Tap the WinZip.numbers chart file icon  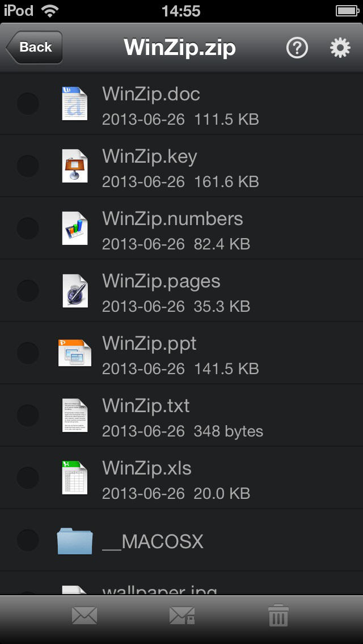pyautogui.click(x=74, y=228)
